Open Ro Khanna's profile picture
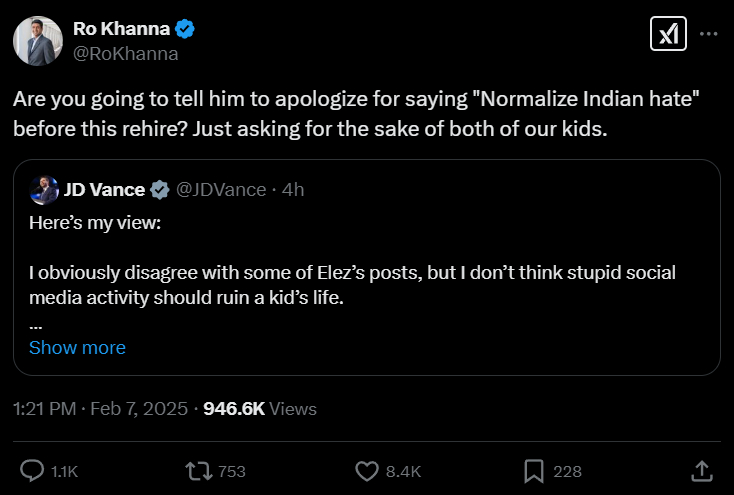 pyautogui.click(x=38, y=41)
